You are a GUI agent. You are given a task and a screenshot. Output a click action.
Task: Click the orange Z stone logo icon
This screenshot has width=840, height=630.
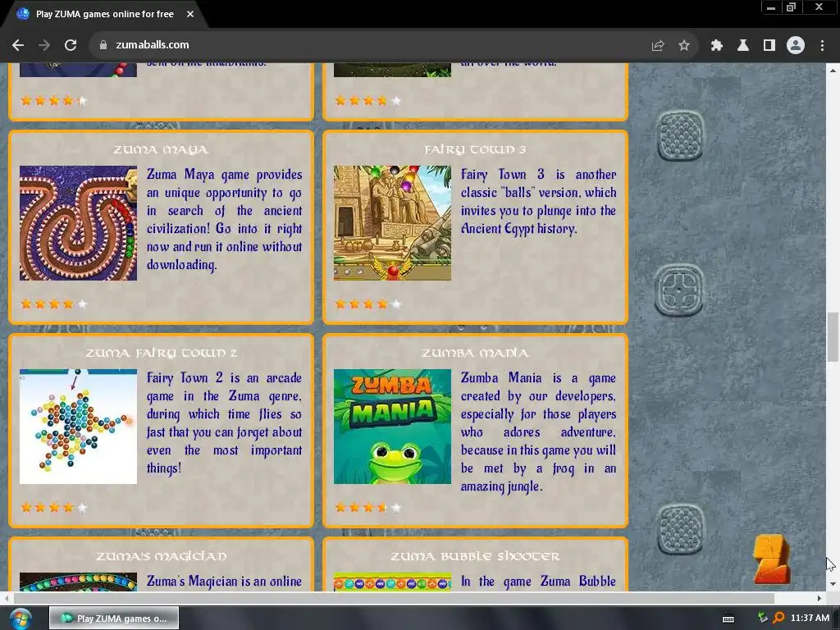[772, 559]
